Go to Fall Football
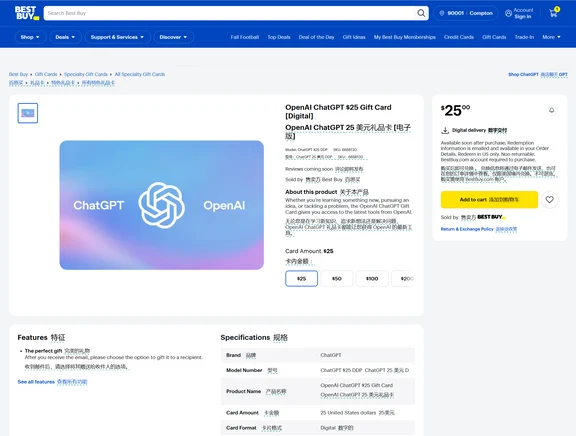The height and width of the screenshot is (436, 576). 245,37
